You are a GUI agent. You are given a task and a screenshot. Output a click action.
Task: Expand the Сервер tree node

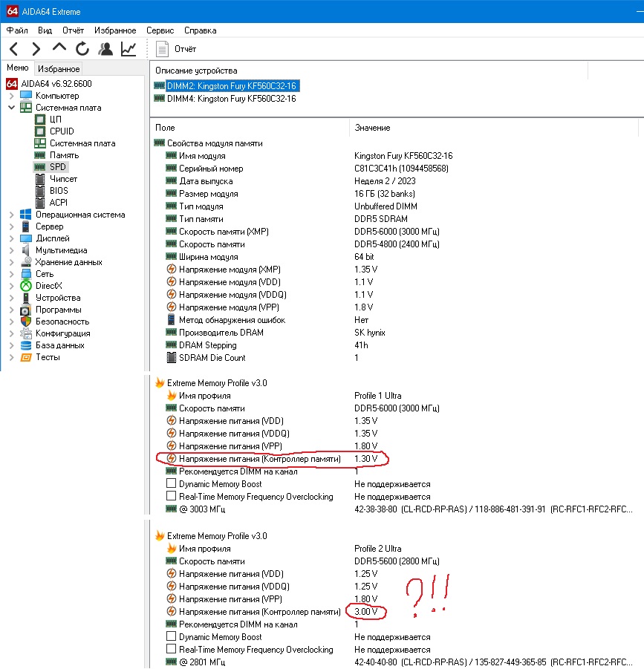[12, 226]
